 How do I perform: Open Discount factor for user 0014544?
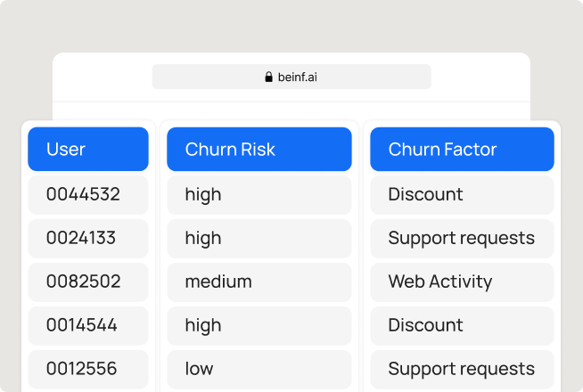[x=462, y=325]
